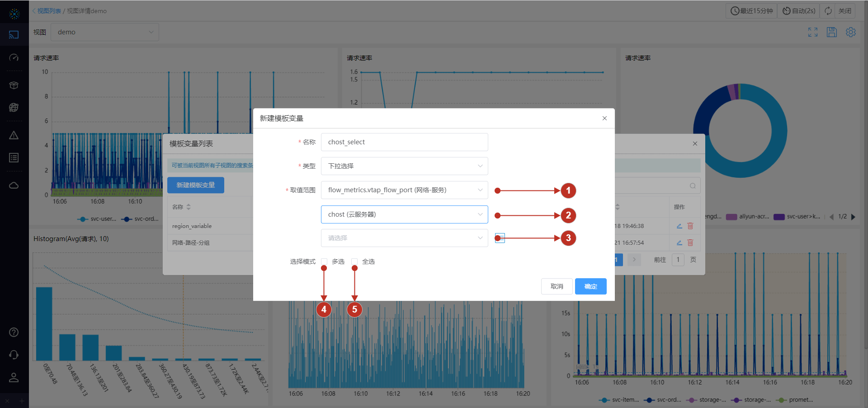Click the cloud icon in sidebar
Viewport: 868px width, 408px height.
(14, 185)
